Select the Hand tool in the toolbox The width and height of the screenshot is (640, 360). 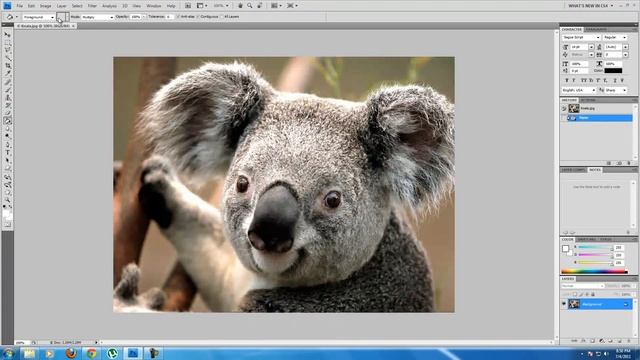click(x=7, y=193)
